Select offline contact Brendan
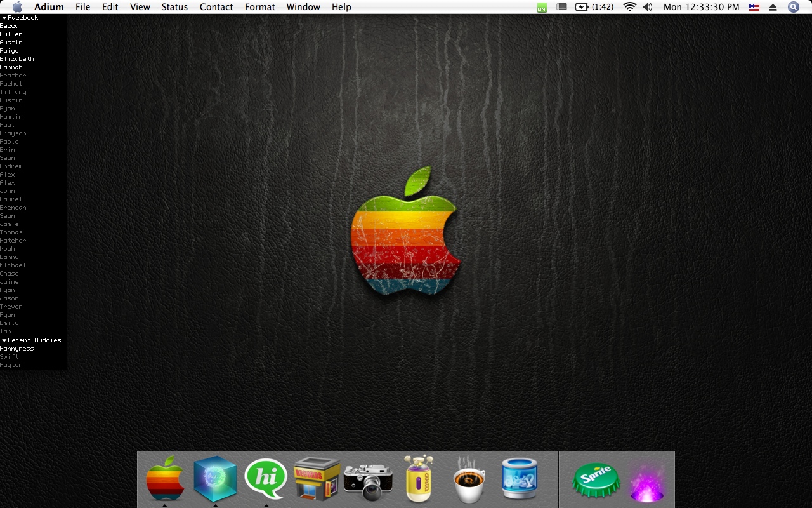Screen dimensions: 812x508 (13, 208)
